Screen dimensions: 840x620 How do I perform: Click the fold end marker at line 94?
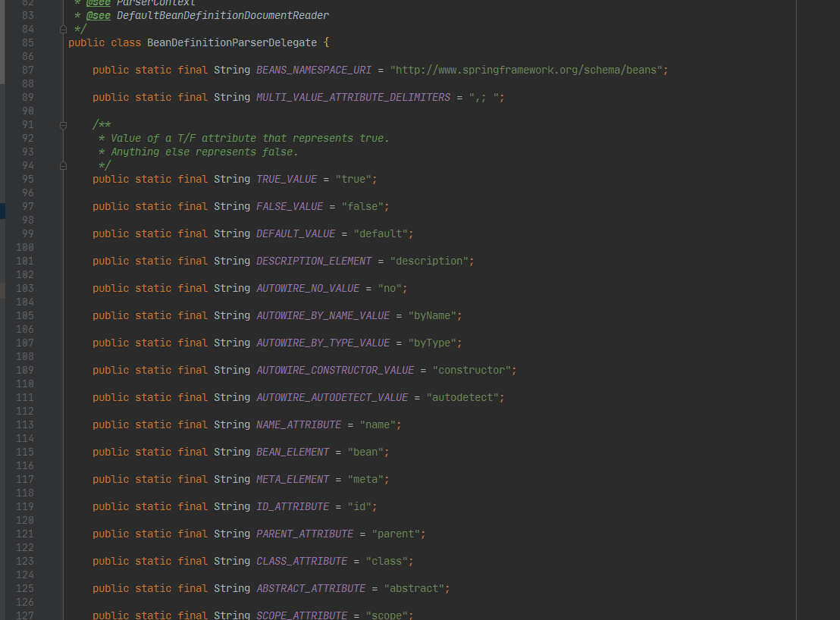point(63,166)
